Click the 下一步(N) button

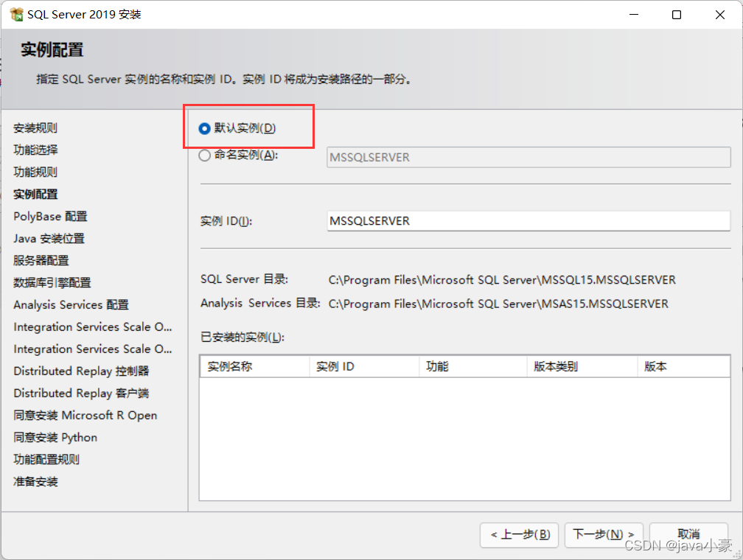click(604, 534)
